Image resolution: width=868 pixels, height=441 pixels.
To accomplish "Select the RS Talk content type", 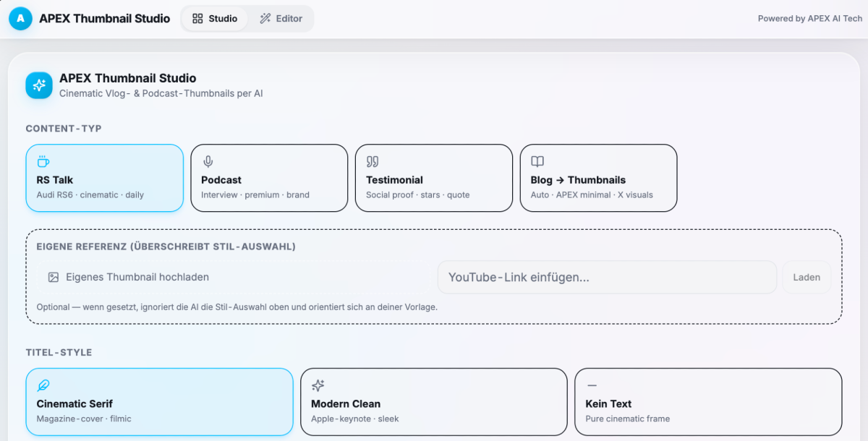I will (105, 178).
